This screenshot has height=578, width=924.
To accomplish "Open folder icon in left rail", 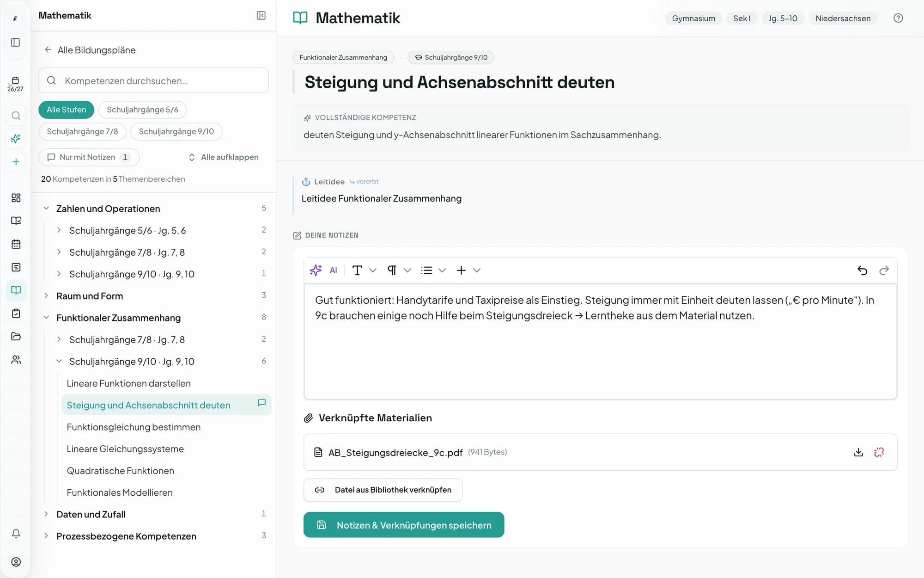I will 16,337.
